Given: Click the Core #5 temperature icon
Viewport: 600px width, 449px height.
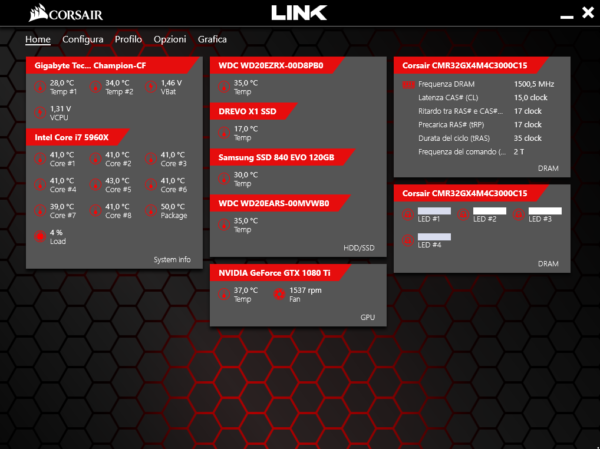Looking at the screenshot, I should (96, 184).
